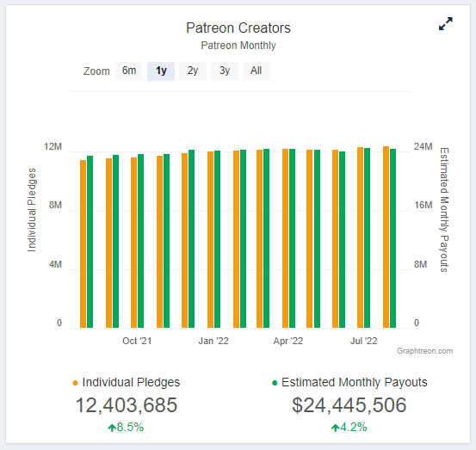
Task: Click the $24,445,506 payouts value
Action: [349, 405]
